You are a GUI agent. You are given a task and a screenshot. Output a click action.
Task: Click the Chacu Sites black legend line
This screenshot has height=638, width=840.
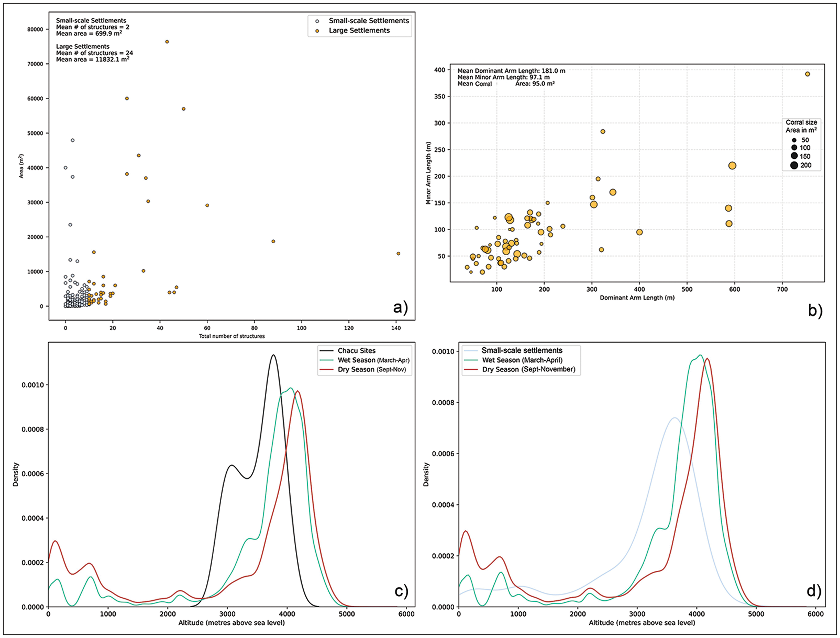tap(326, 350)
